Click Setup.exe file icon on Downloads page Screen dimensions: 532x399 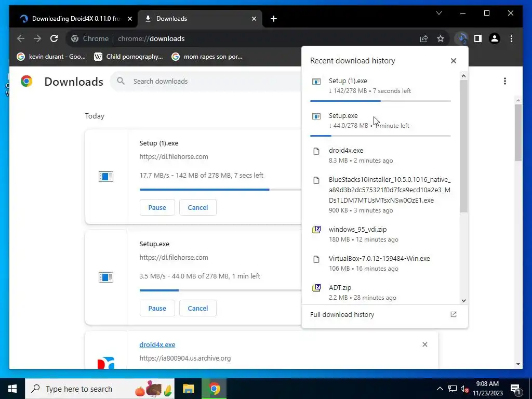[106, 277]
